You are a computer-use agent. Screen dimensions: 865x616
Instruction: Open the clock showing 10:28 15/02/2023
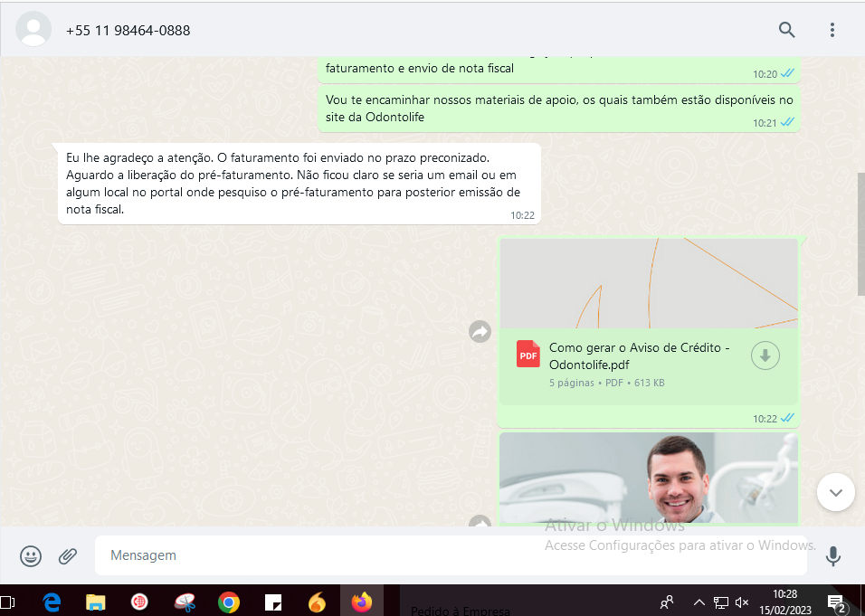click(x=784, y=602)
